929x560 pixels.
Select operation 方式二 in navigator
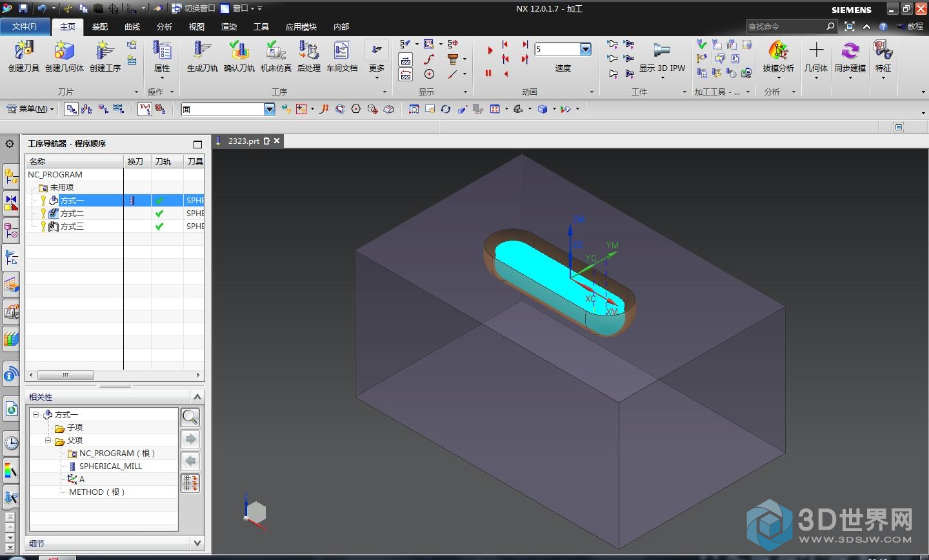pyautogui.click(x=72, y=214)
